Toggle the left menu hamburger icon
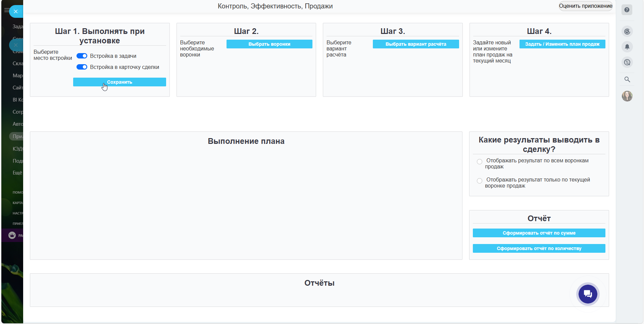 click(6, 10)
